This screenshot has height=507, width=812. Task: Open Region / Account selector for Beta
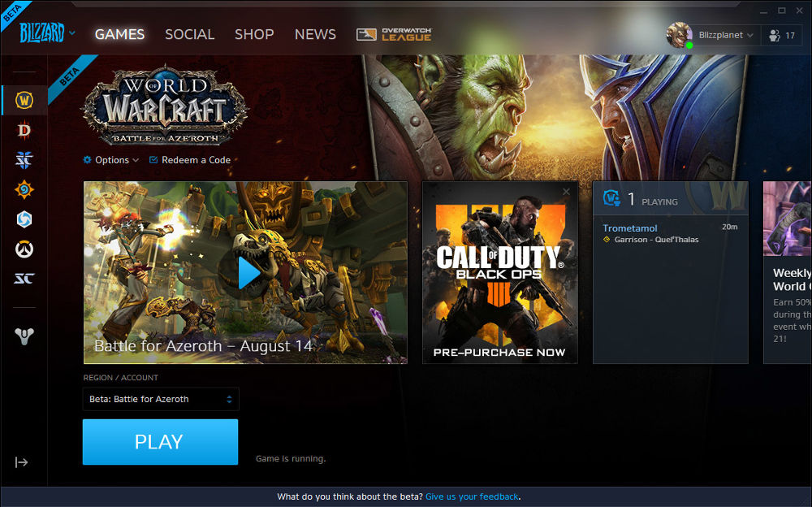[161, 399]
